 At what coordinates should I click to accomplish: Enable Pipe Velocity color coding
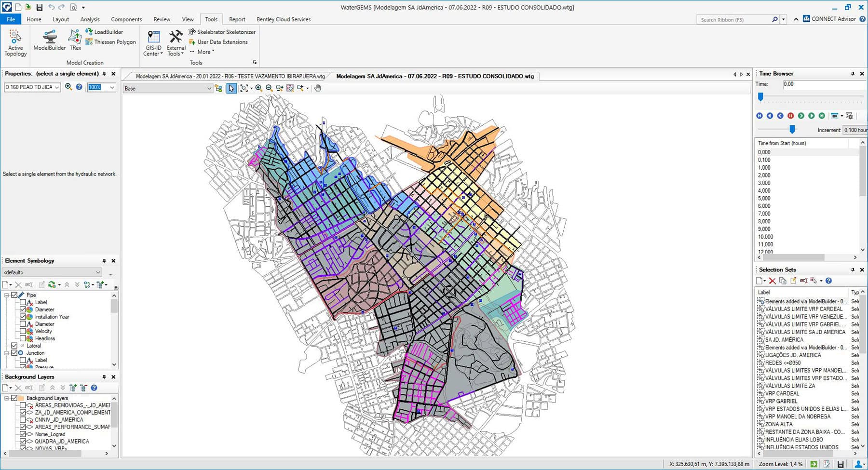23,331
